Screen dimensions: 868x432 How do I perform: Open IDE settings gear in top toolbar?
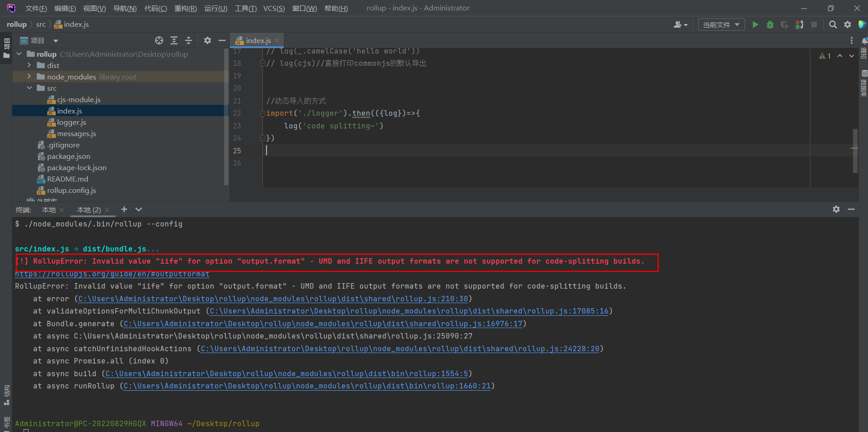848,25
